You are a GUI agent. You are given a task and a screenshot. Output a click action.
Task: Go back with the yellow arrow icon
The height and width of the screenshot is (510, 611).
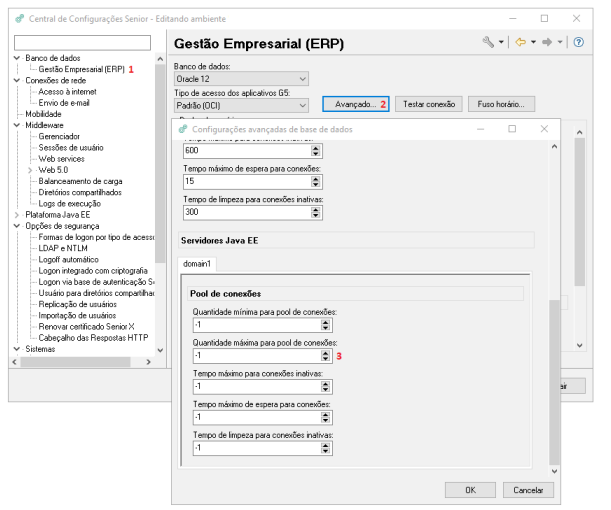click(520, 42)
